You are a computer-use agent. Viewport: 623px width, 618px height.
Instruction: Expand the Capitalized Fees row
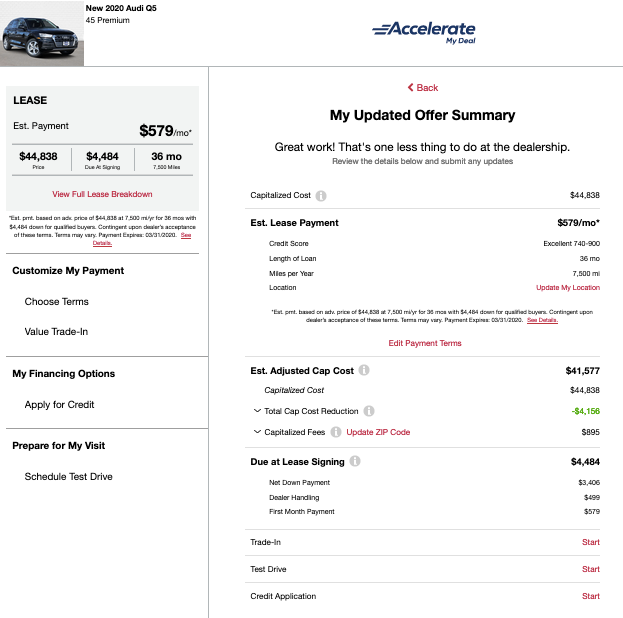(257, 432)
